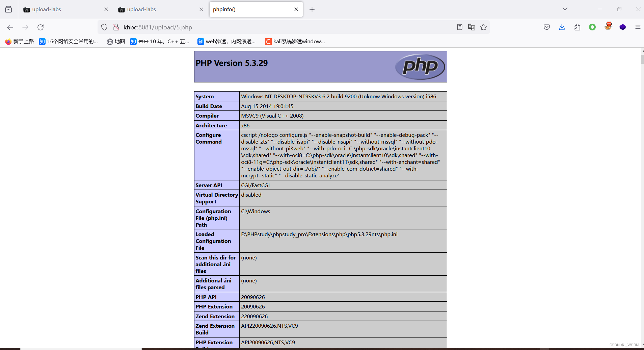Screen dimensions: 644x350
Task: Open the web渗透, 内网渗透 bookmark
Action: click(x=227, y=42)
